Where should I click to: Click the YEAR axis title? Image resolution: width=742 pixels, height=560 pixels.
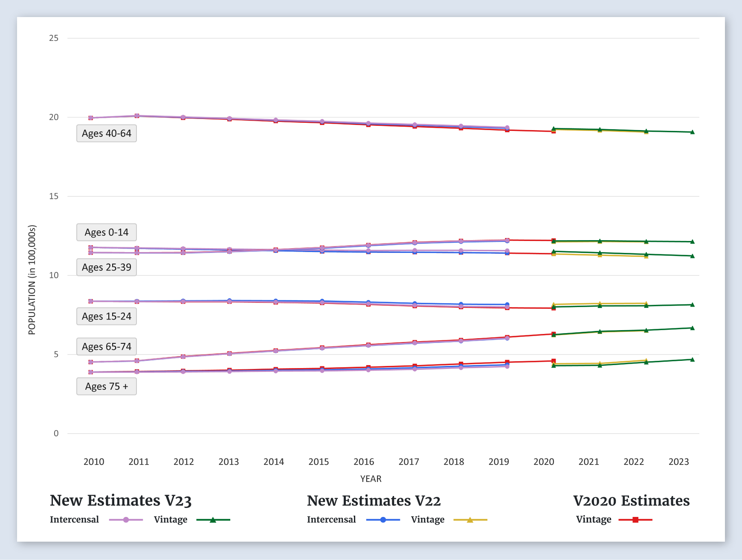pyautogui.click(x=371, y=479)
